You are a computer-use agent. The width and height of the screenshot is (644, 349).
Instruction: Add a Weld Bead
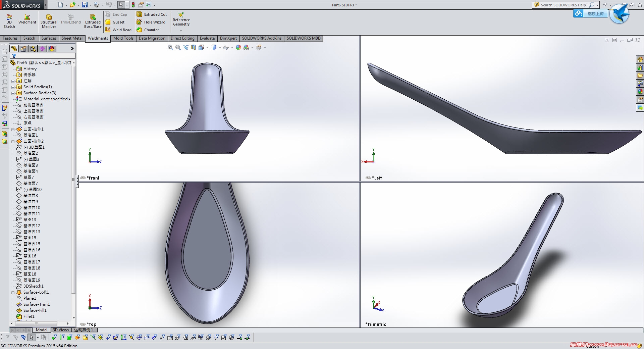118,30
